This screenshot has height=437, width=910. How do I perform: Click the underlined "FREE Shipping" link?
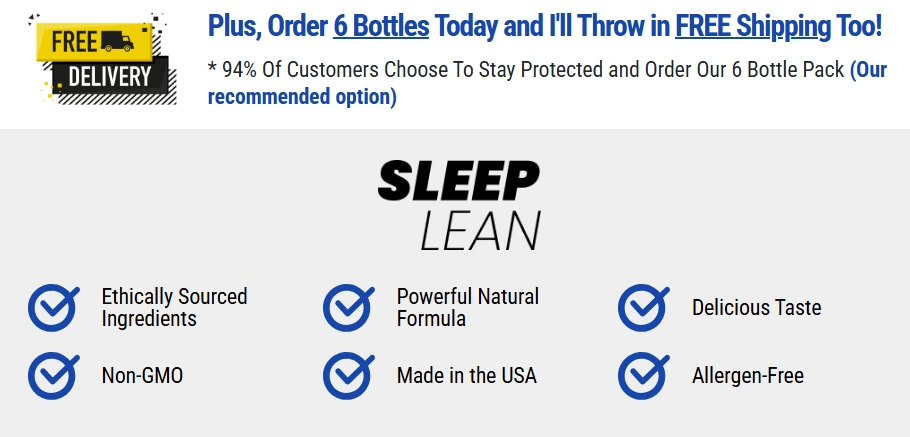coord(752,27)
